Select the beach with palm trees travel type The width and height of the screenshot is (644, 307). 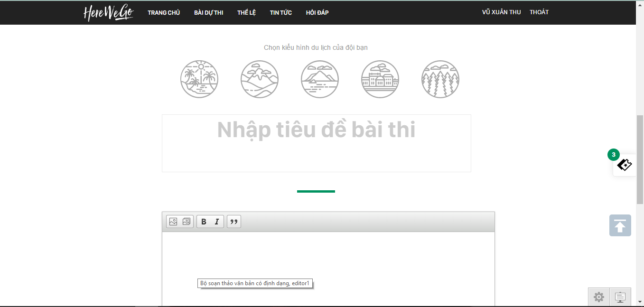point(199,79)
